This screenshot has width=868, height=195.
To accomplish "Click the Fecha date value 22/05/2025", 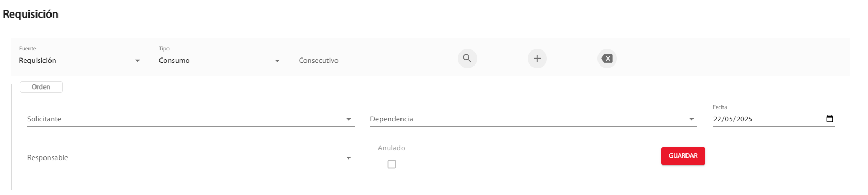I will [732, 119].
